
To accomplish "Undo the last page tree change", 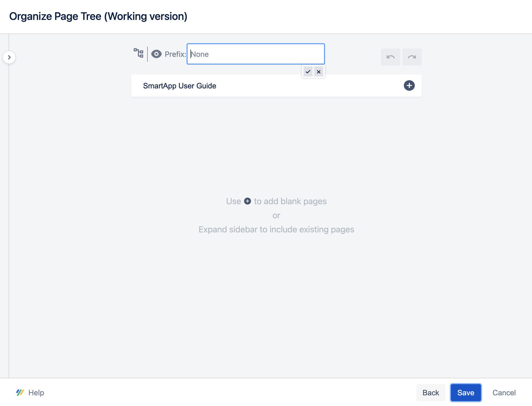I will 390,57.
